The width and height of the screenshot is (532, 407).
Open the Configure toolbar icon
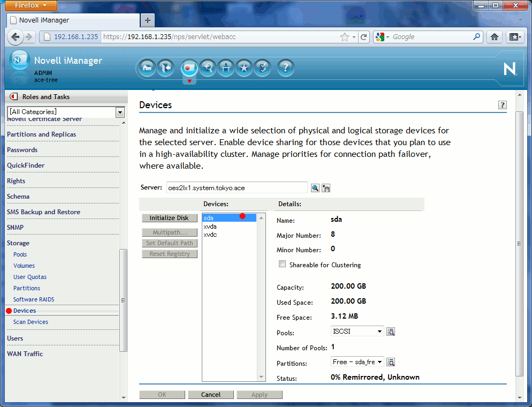tap(226, 68)
